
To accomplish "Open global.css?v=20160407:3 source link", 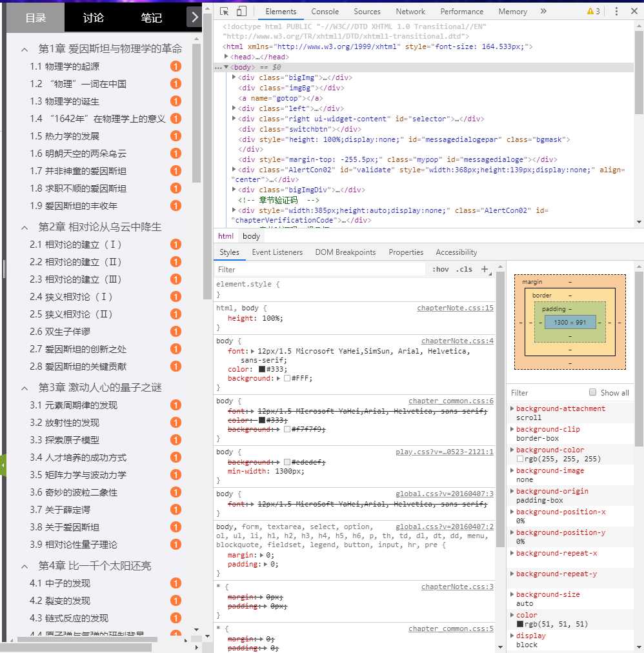I will click(x=445, y=494).
